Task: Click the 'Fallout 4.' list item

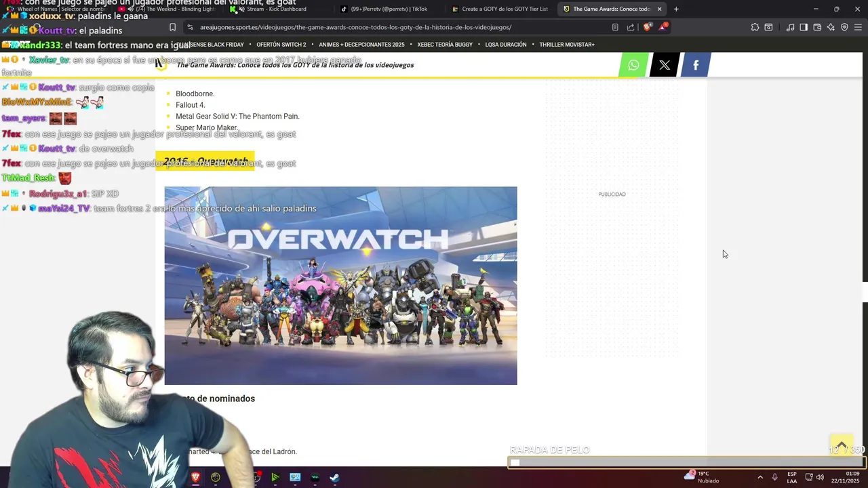Action: click(x=191, y=105)
